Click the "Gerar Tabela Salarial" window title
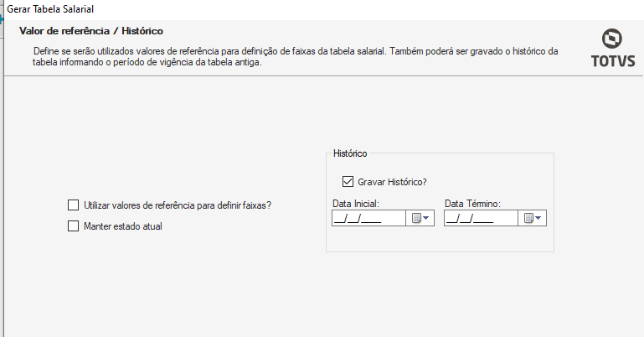The height and width of the screenshot is (337, 644). pyautogui.click(x=50, y=8)
